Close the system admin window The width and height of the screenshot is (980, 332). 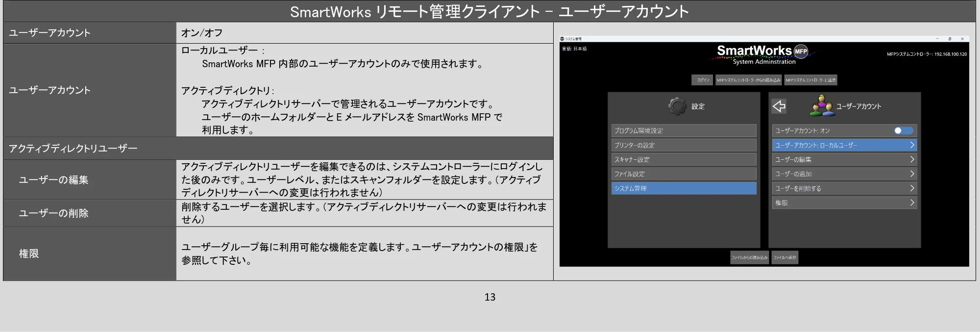962,39
